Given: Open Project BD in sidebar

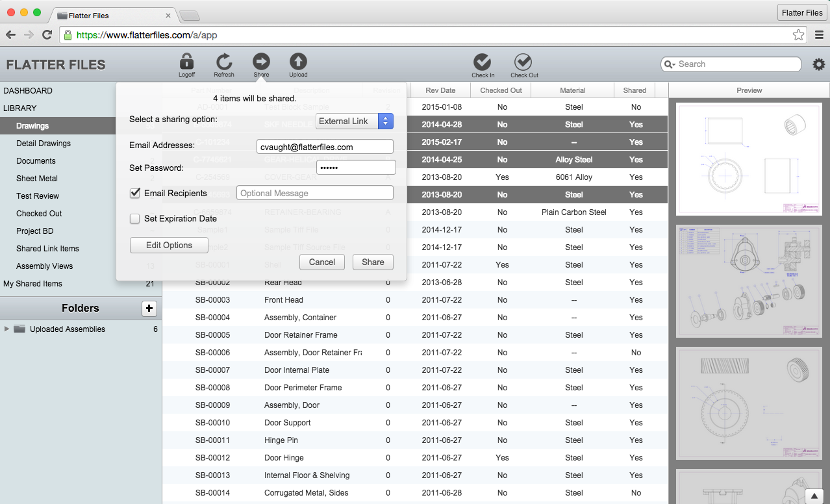Looking at the screenshot, I should 34,231.
